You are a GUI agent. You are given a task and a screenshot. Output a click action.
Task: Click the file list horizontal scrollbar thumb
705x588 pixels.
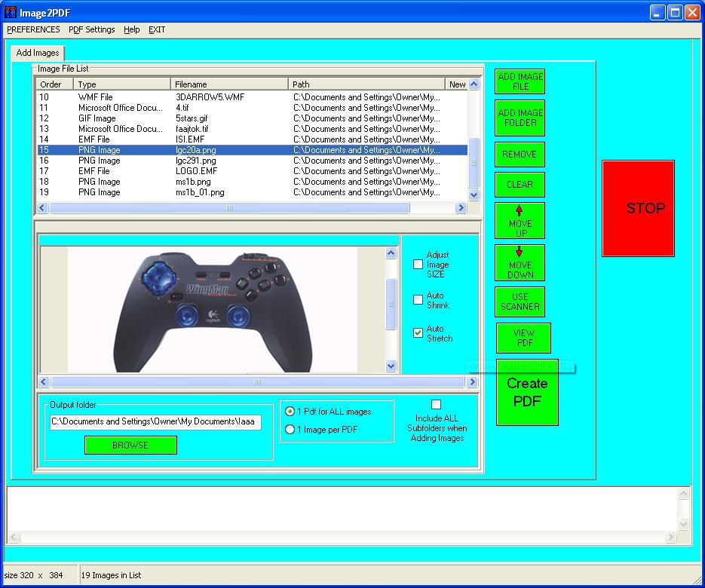229,208
